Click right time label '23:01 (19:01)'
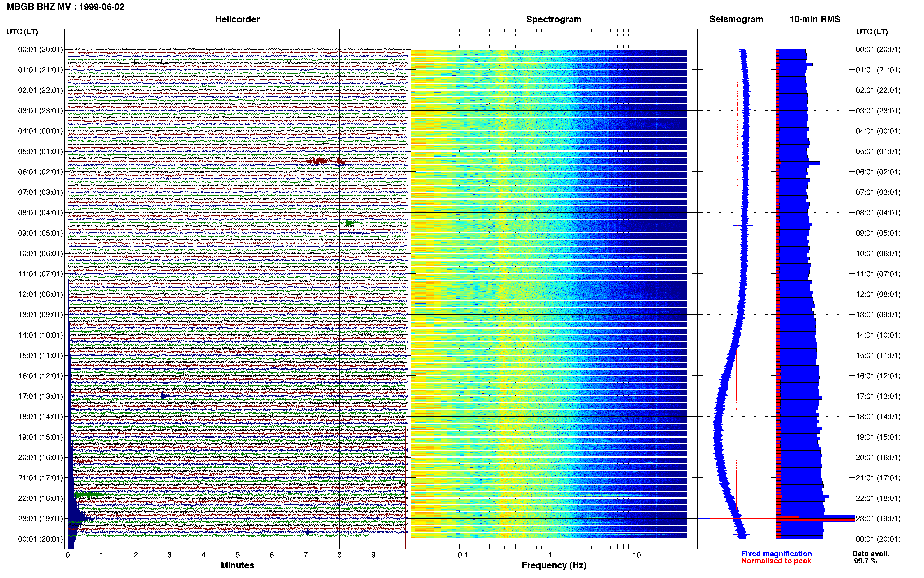The image size is (924, 578). pos(878,519)
